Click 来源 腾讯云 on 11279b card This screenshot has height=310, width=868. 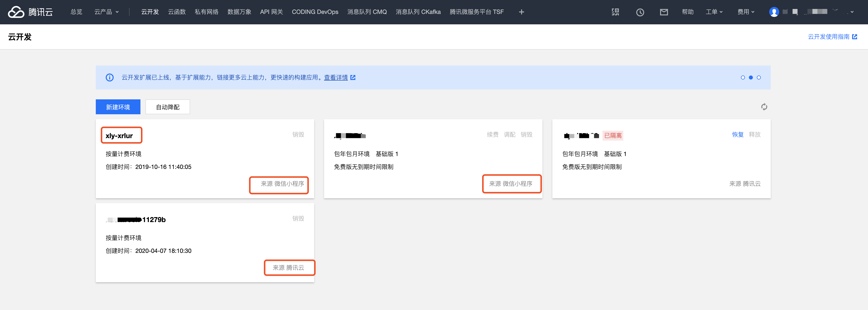(288, 268)
